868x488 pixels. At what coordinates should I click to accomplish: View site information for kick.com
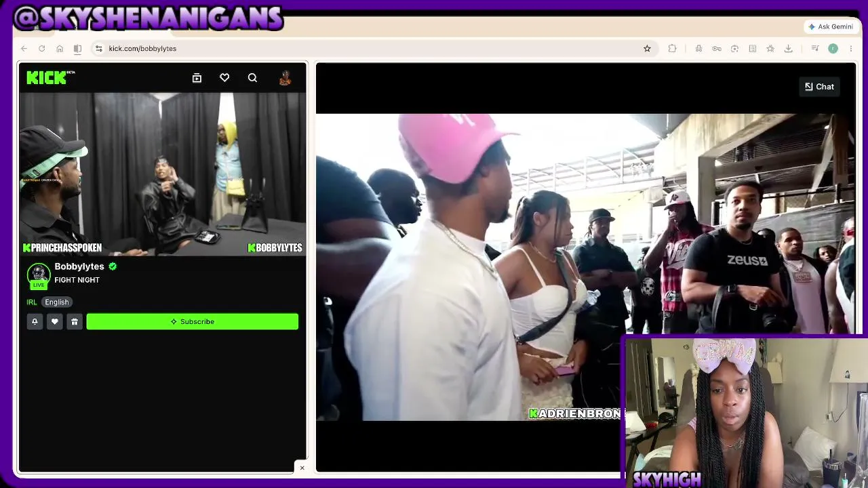pyautogui.click(x=99, y=49)
